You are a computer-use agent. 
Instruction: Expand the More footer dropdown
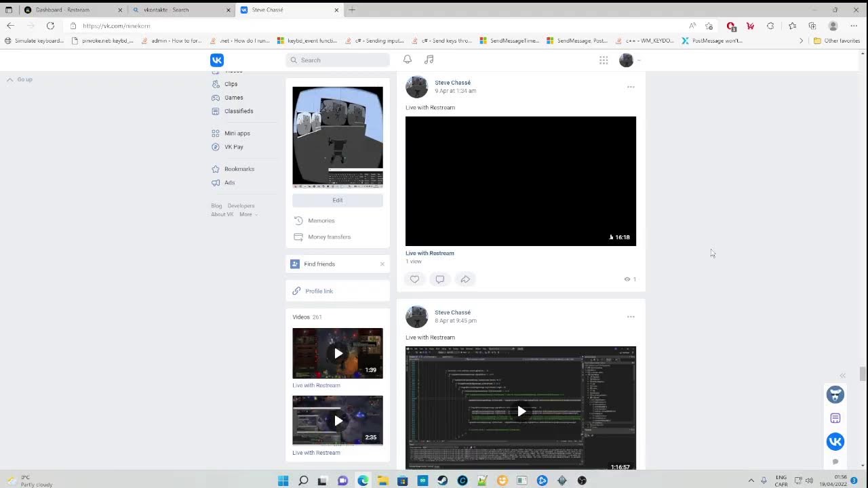248,214
